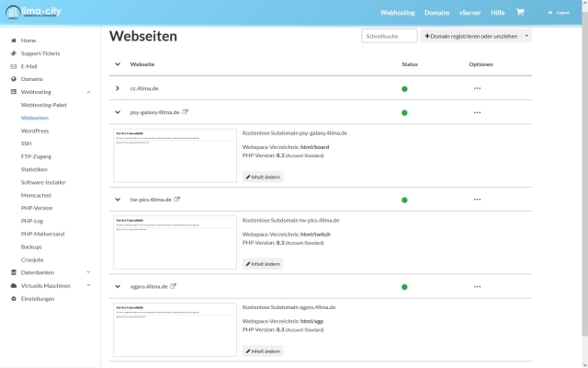Click the Domains globe icon

[x=14, y=79]
